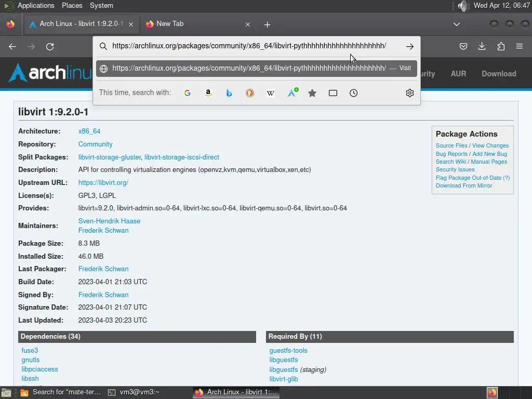The height and width of the screenshot is (399, 532).
Task: Open libvirt-storage-iscsi-direct split package
Action: click(x=182, y=157)
